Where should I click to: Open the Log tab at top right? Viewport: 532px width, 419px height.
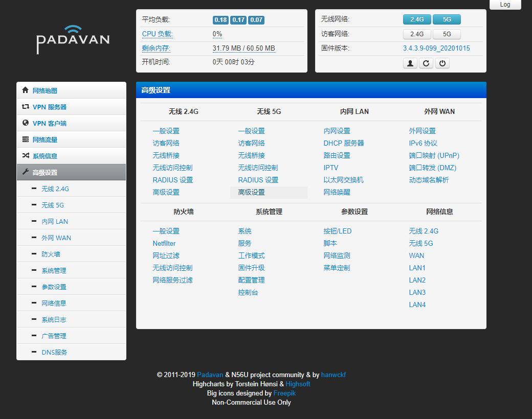click(x=505, y=5)
